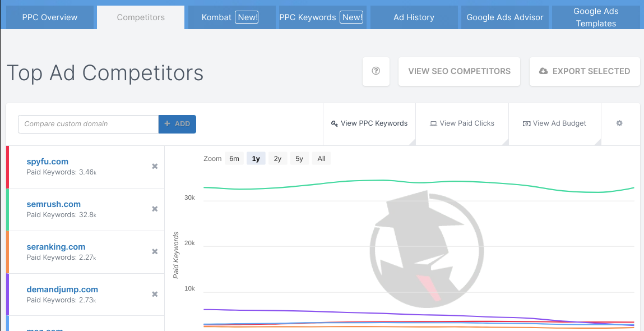Open the chart settings gear icon
Image resolution: width=644 pixels, height=331 pixels.
619,123
